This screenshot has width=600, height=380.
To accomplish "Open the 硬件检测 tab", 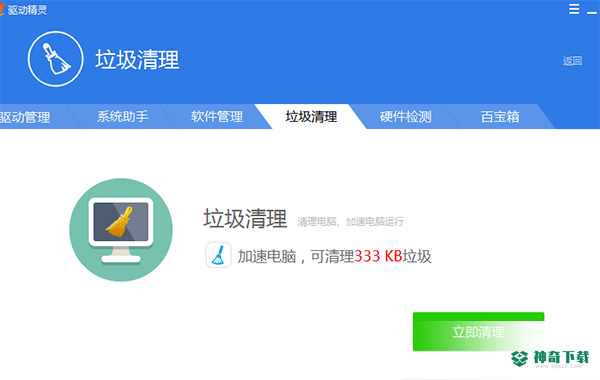I will point(406,116).
